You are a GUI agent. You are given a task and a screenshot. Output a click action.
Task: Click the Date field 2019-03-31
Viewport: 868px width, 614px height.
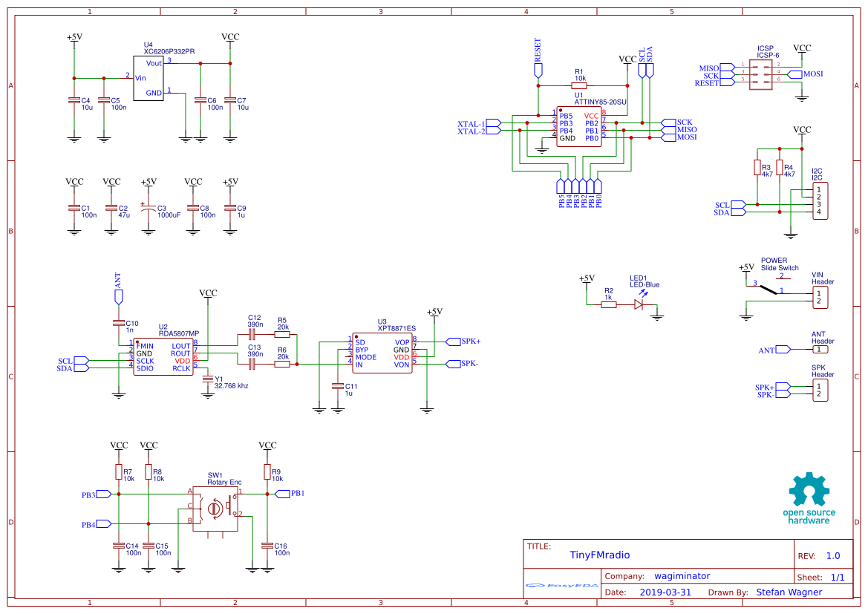pyautogui.click(x=666, y=592)
